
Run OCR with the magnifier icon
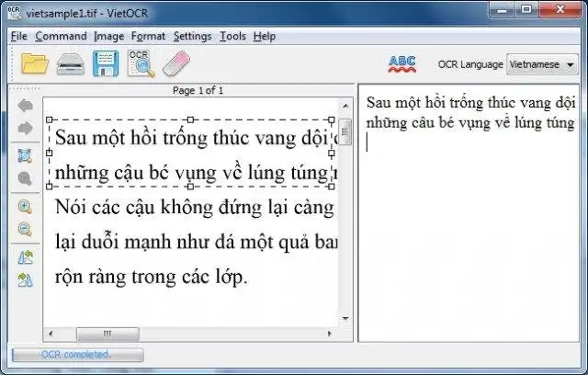(141, 63)
